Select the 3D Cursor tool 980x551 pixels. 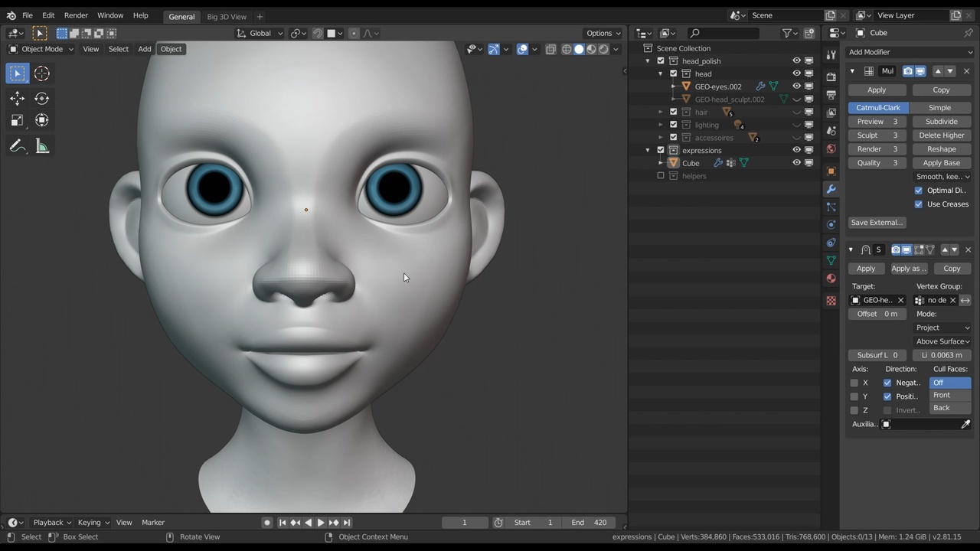41,73
